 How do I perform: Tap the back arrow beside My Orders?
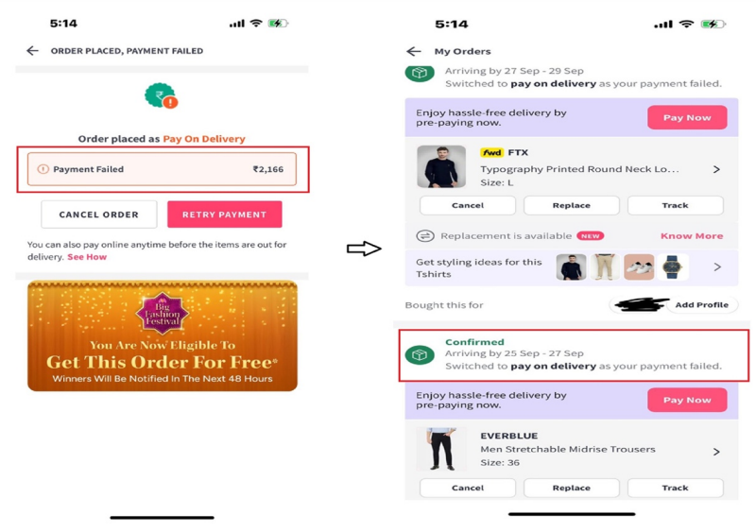tap(414, 51)
